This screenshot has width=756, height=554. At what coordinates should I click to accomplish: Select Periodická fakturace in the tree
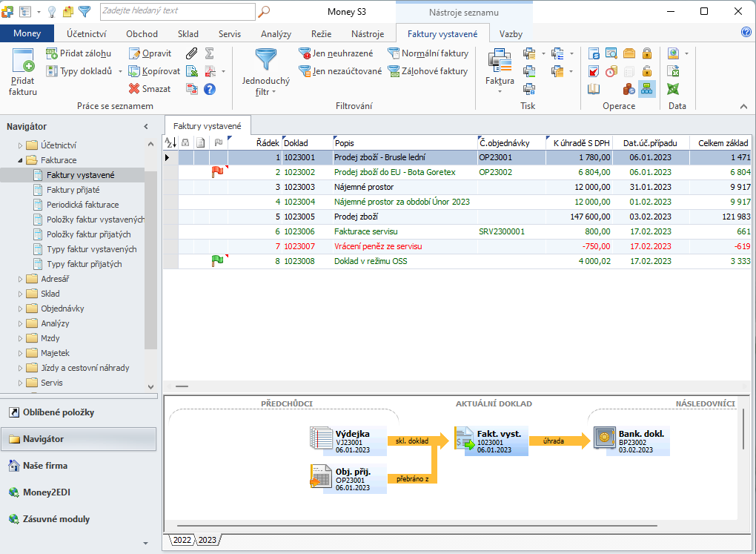point(82,205)
